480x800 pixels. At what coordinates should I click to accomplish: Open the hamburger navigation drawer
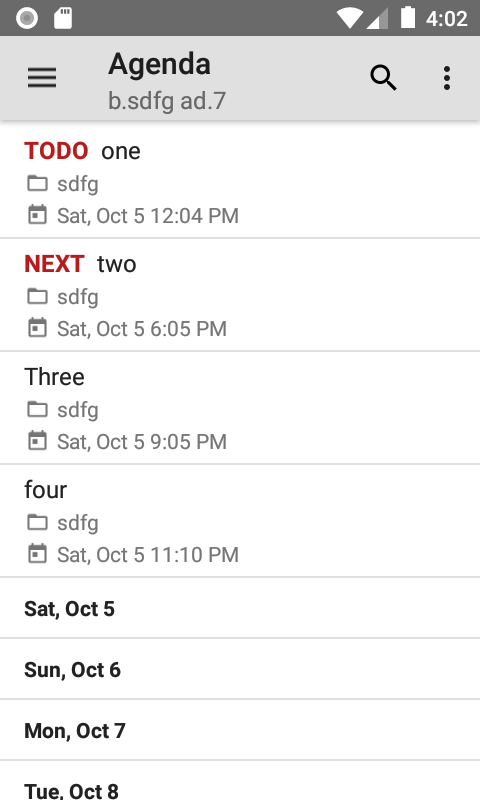point(42,78)
